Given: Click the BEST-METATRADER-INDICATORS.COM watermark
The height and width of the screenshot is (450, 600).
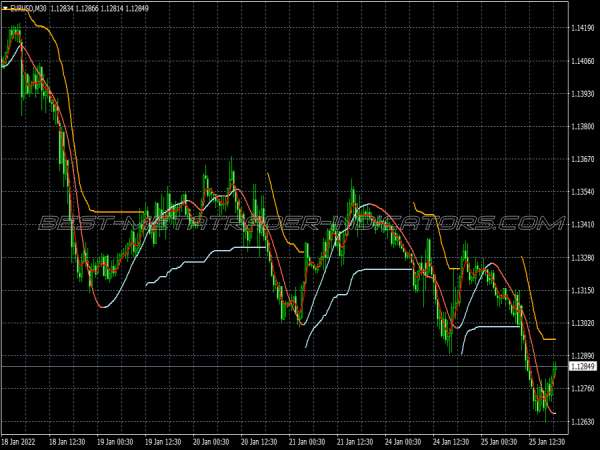Looking at the screenshot, I should point(290,223).
